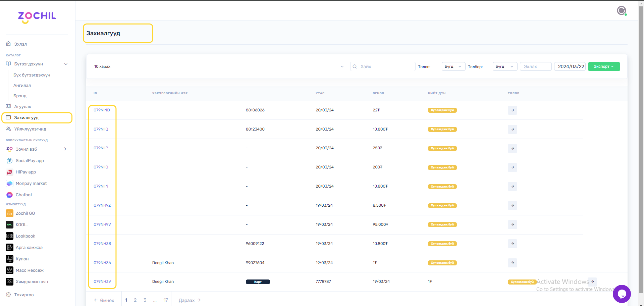Image resolution: width=644 pixels, height=306 pixels.
Task: Open Тохиргоо settings menu item
Action: [24, 295]
